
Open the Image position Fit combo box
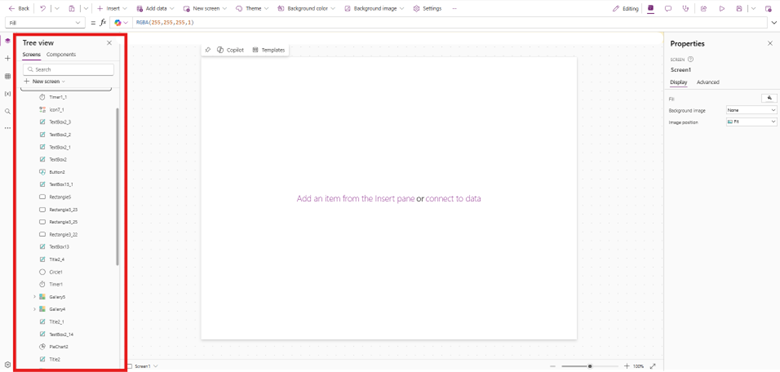pos(752,122)
